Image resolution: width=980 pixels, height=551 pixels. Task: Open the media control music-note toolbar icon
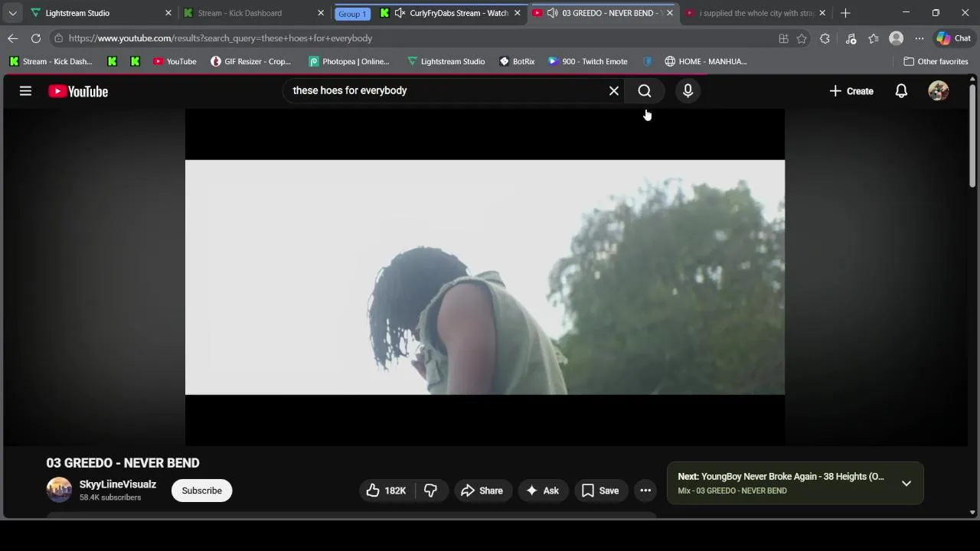tap(851, 38)
